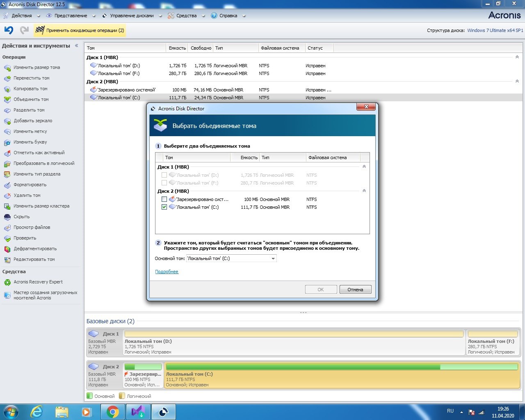The image size is (525, 420).
Task: Click the Редактировать том icon
Action: [7, 259]
